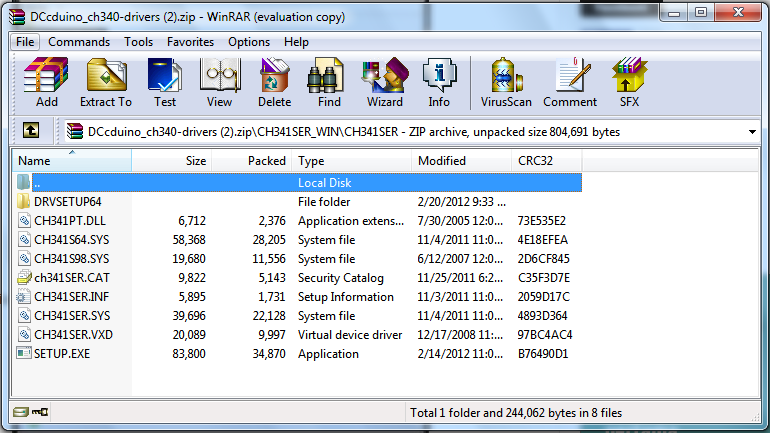The width and height of the screenshot is (770, 433).
Task: Click the status bar total bytes text
Action: click(x=516, y=413)
